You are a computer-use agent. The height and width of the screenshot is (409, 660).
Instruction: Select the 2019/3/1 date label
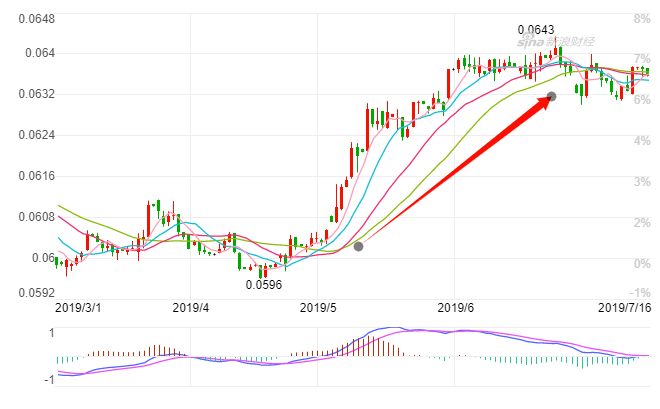(x=78, y=308)
